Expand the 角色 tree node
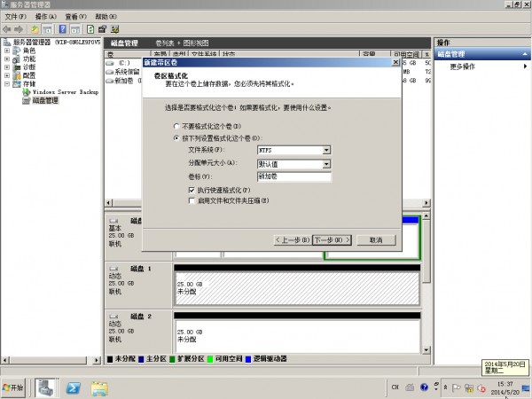Screen dimensions: 532x399 point(7,51)
